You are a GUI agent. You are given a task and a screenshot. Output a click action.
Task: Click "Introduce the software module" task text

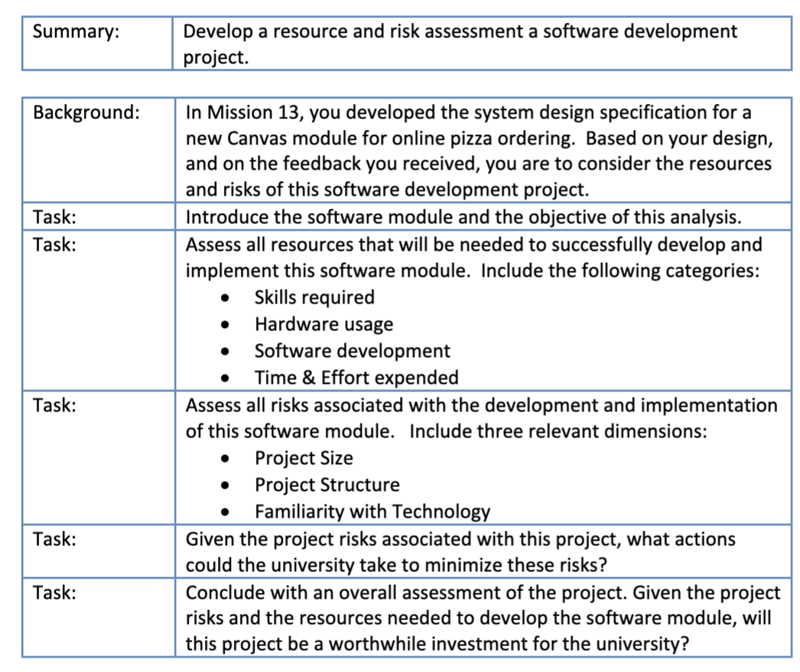point(463,217)
